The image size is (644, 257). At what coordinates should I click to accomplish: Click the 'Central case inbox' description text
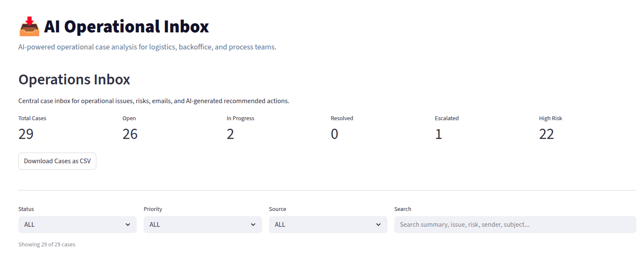(154, 101)
